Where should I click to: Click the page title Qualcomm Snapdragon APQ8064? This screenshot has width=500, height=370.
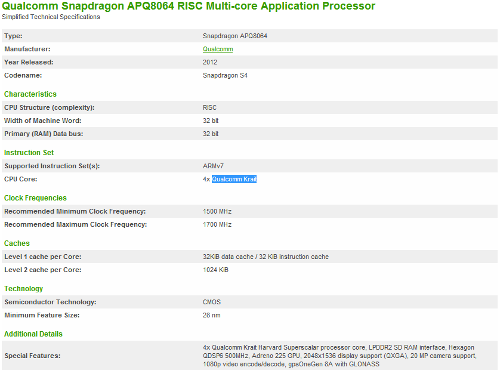click(x=188, y=6)
